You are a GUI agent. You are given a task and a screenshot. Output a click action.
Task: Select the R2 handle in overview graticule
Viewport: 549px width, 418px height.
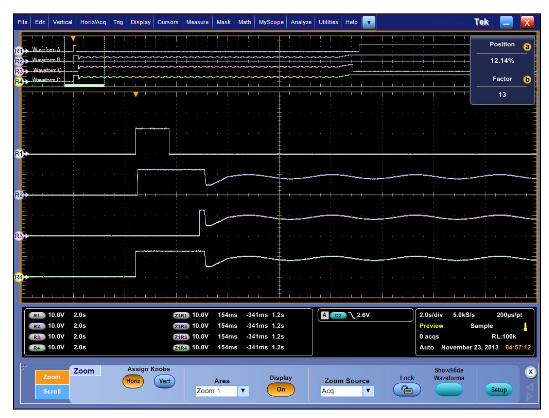19,61
